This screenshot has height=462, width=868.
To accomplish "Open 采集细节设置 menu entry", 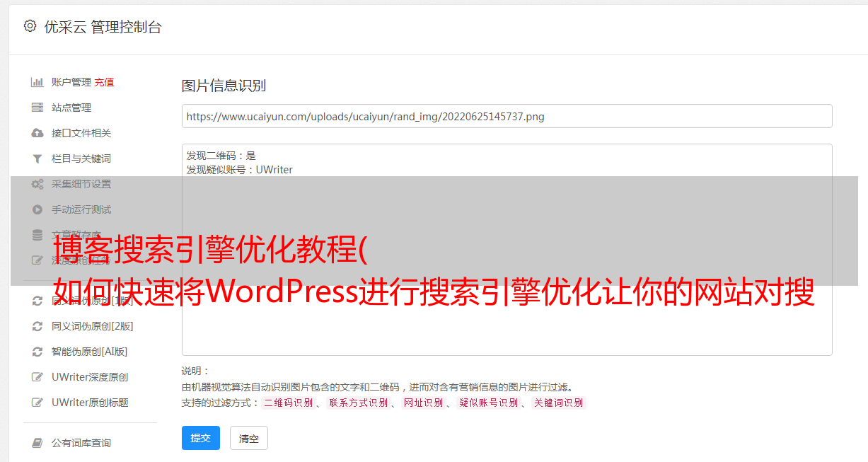I will (x=81, y=184).
